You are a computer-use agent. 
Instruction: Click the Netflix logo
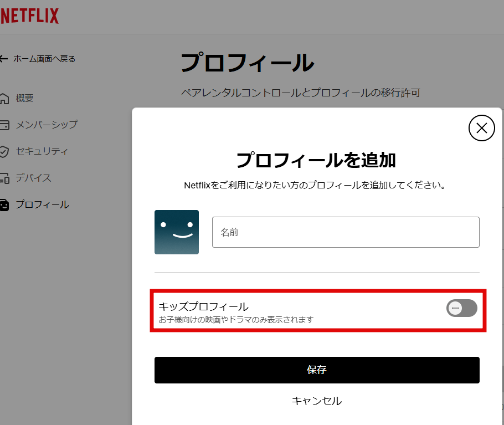tap(30, 16)
